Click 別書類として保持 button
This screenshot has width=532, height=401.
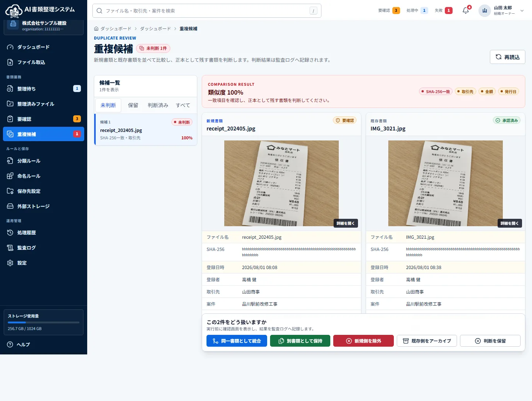[300, 341]
